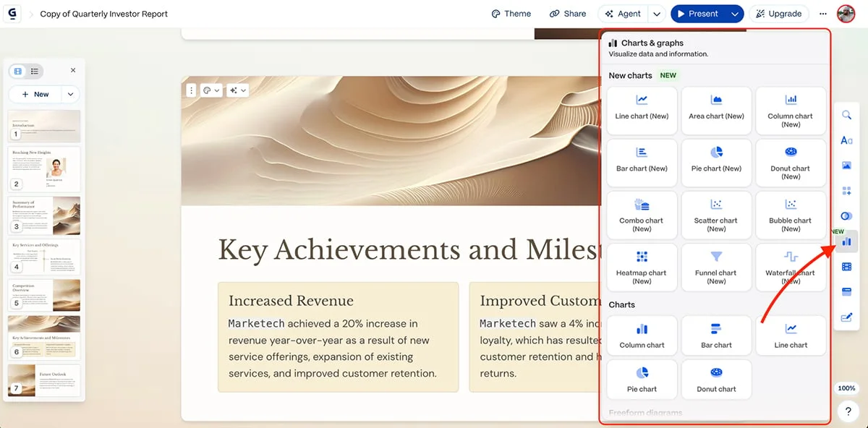Viewport: 868px width, 428px height.
Task: Open the Gamma home logo
Action: [x=12, y=14]
